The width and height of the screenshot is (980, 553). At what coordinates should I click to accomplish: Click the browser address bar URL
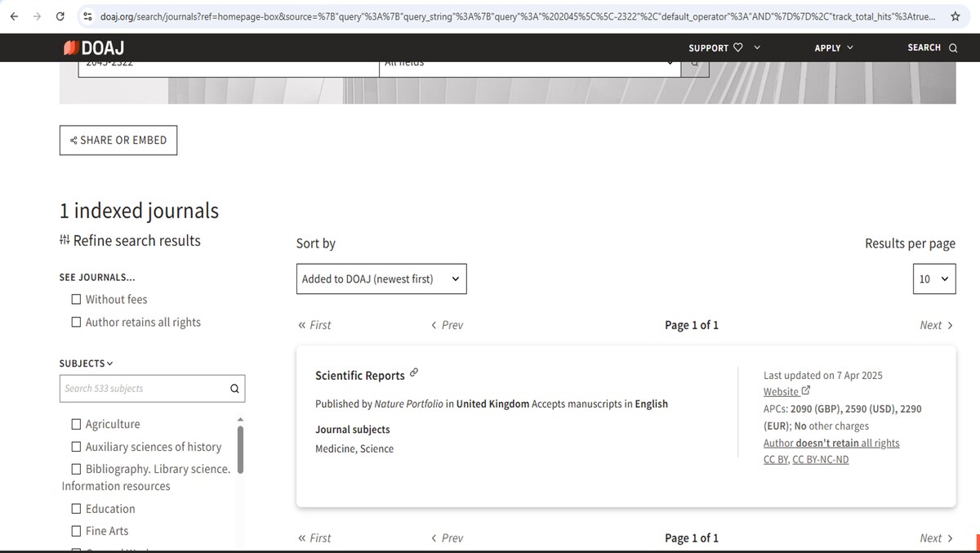tap(517, 16)
